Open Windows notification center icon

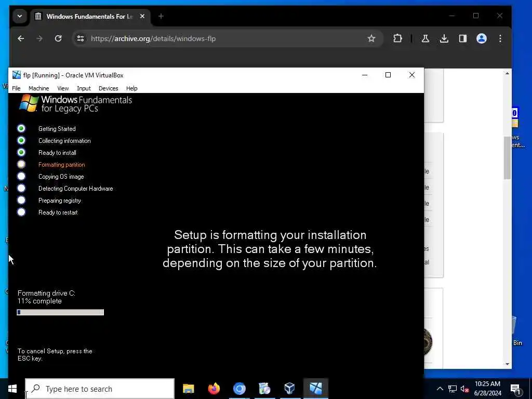click(516, 389)
